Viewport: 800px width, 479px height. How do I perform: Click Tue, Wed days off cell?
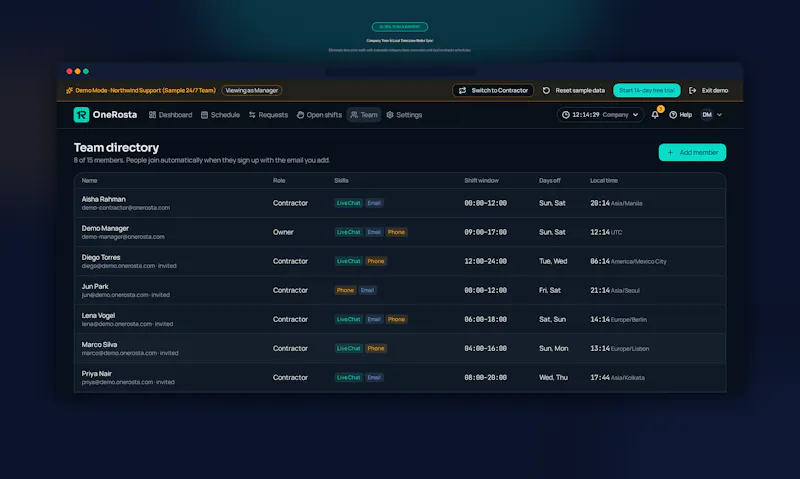[x=553, y=261]
